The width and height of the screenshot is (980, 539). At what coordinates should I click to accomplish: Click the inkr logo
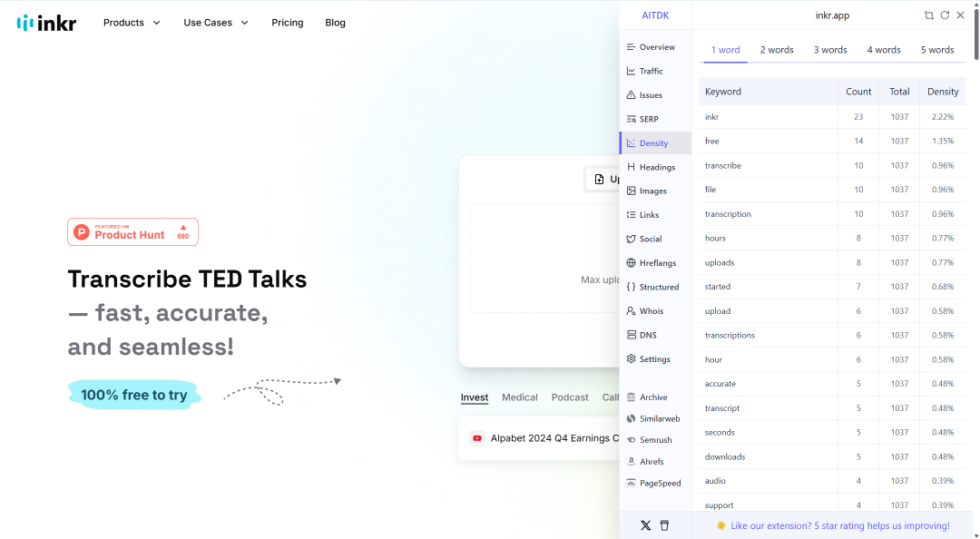46,23
